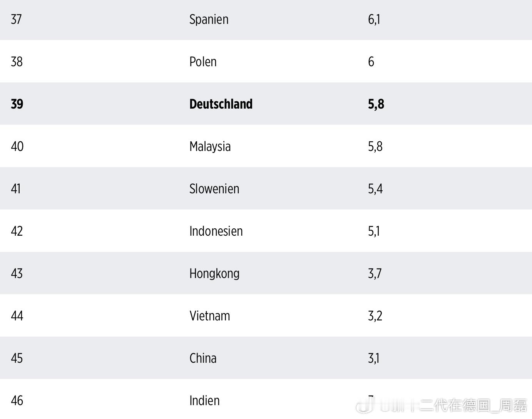Select the Vietnam row label
The image size is (532, 419).
[210, 316]
